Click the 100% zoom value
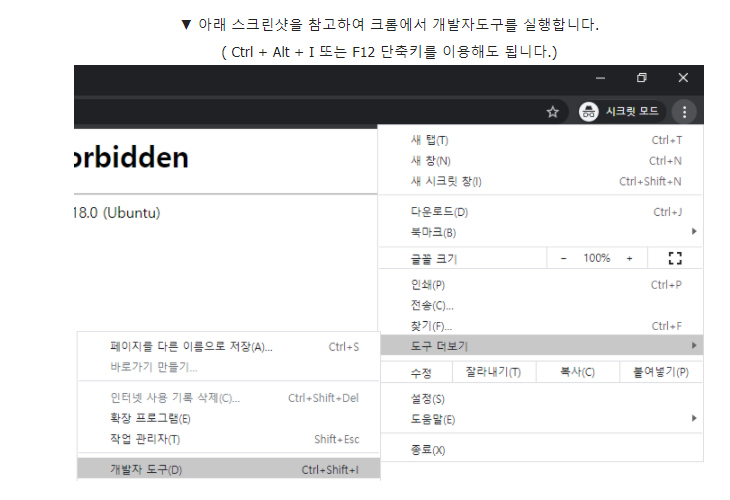The height and width of the screenshot is (500, 730). (597, 258)
